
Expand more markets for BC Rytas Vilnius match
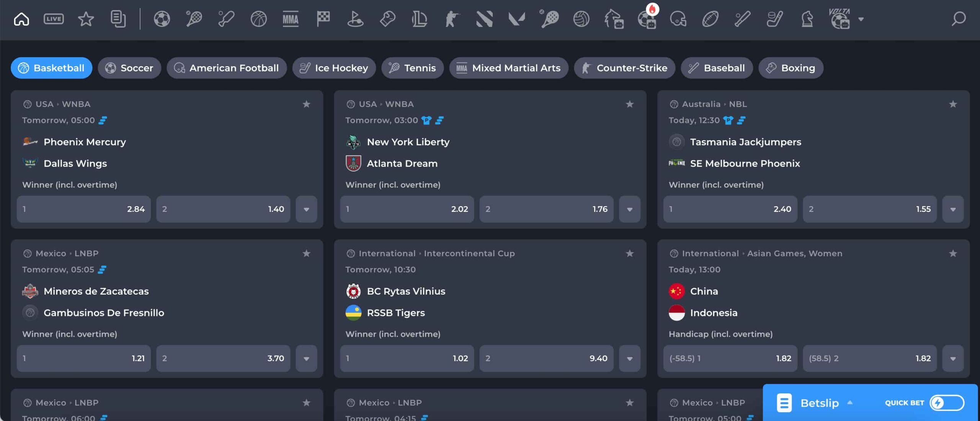point(630,359)
